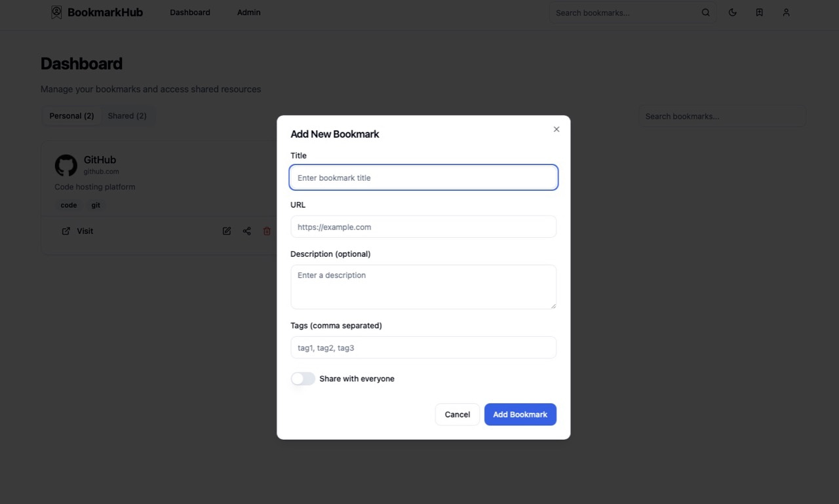The width and height of the screenshot is (839, 504).
Task: Open the Admin nav menu item
Action: point(249,12)
